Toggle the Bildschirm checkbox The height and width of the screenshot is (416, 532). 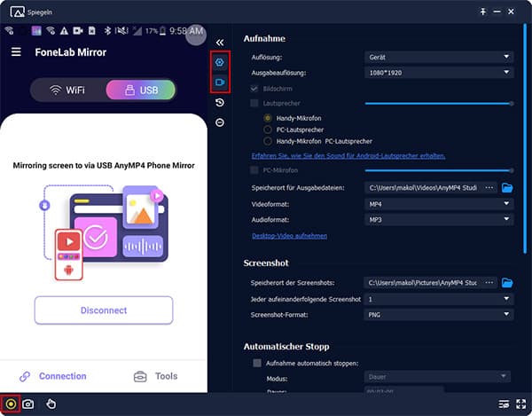[x=254, y=89]
